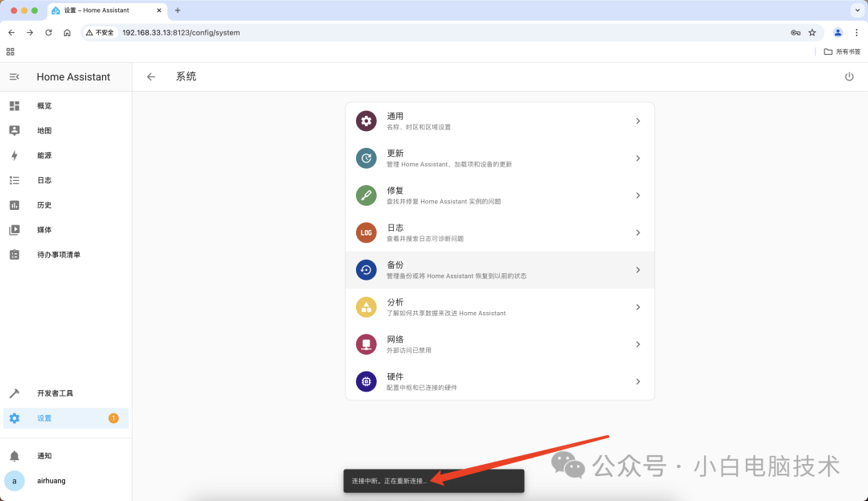Click the 配置中枢和已连接的硬件 subtitle text

pos(422,388)
